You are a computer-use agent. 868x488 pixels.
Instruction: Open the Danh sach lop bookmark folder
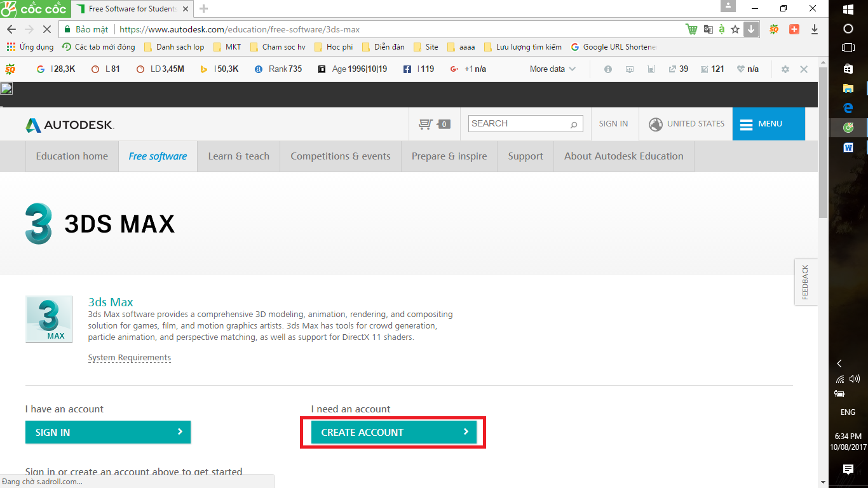174,47
